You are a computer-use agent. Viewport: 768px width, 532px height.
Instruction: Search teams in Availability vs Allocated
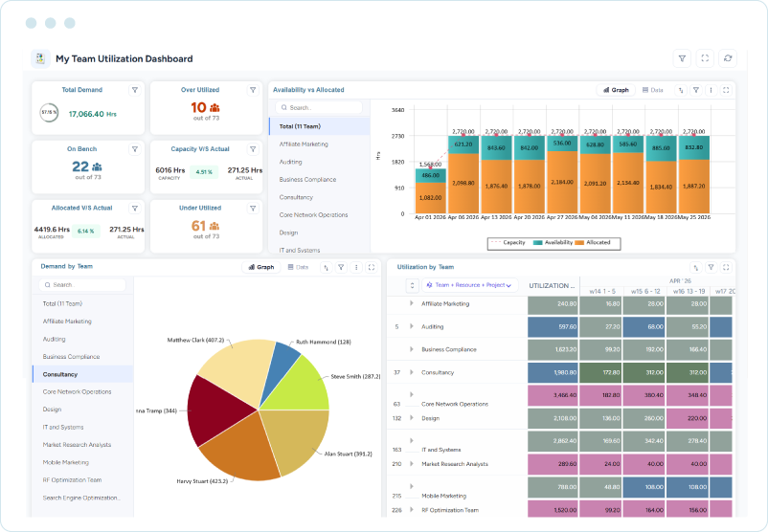[x=319, y=108]
